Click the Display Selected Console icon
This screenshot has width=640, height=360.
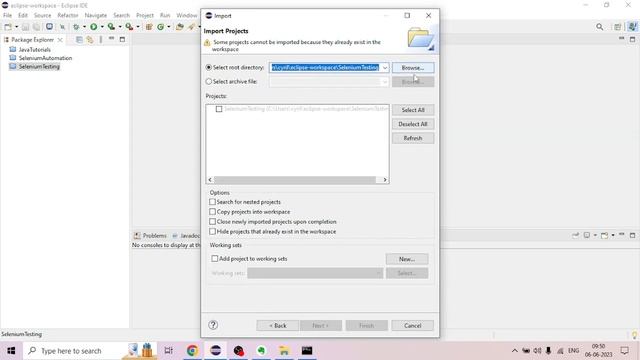point(587,235)
